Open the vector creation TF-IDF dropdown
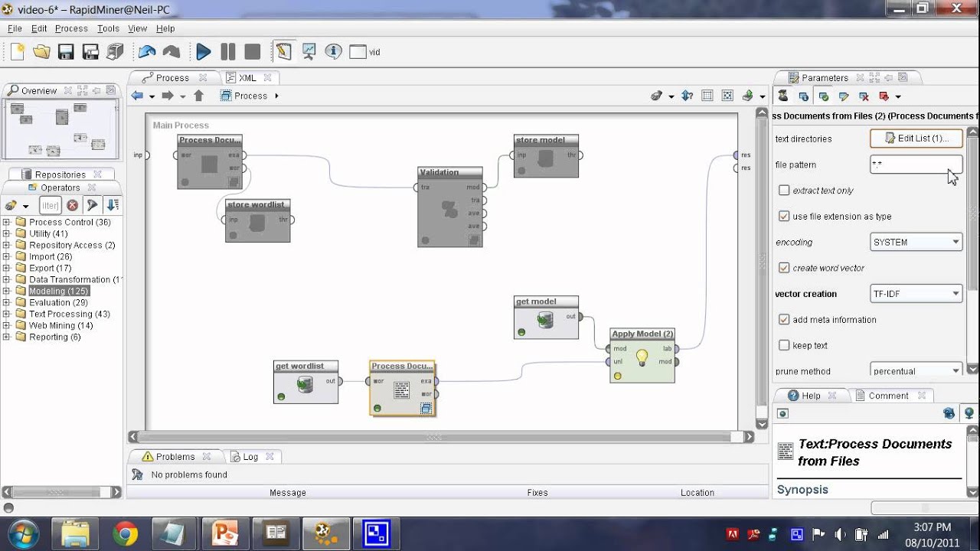980x551 pixels. [x=916, y=294]
